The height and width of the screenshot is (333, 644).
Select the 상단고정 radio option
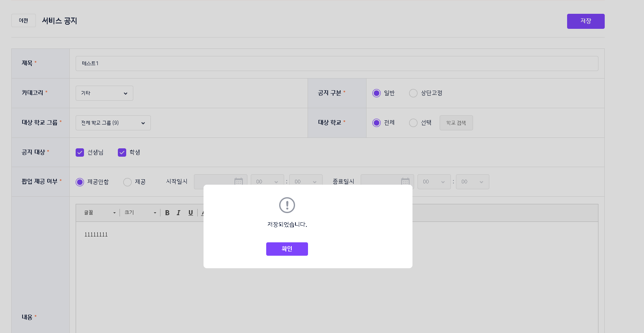pos(413,93)
